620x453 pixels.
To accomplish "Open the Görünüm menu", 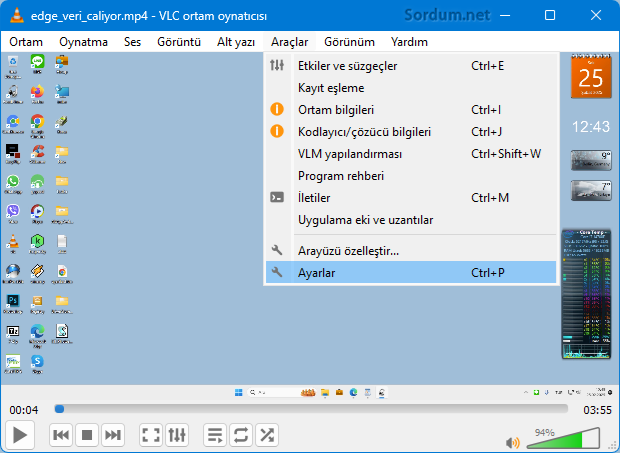I will click(x=350, y=42).
